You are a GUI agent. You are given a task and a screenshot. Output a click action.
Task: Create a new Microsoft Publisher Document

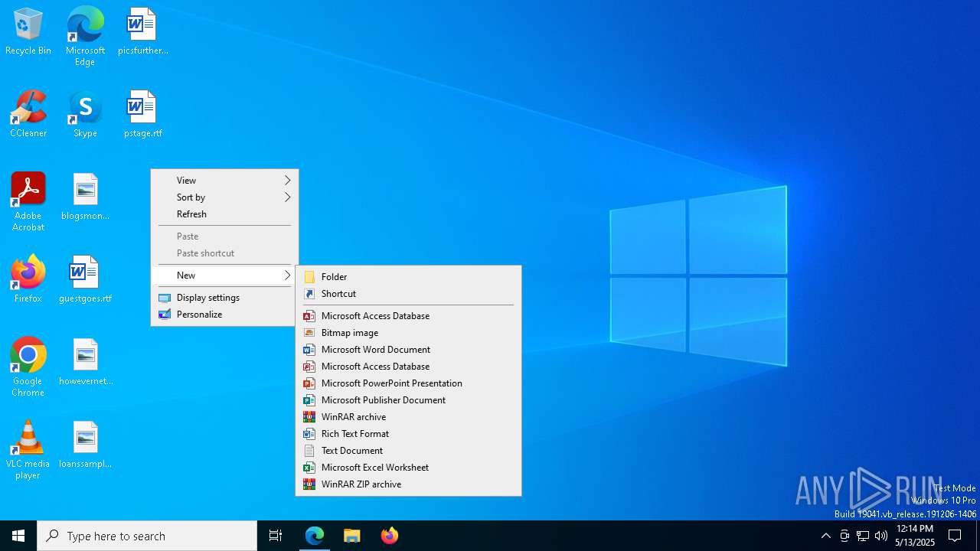pyautogui.click(x=408, y=400)
